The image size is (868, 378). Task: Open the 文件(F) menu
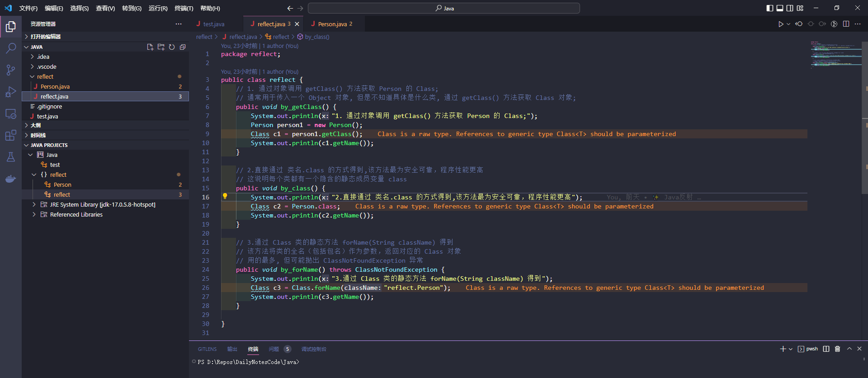click(28, 8)
